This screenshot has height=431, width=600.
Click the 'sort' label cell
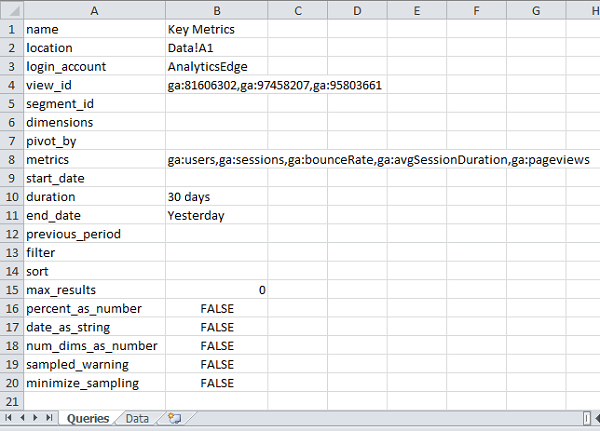[95, 271]
